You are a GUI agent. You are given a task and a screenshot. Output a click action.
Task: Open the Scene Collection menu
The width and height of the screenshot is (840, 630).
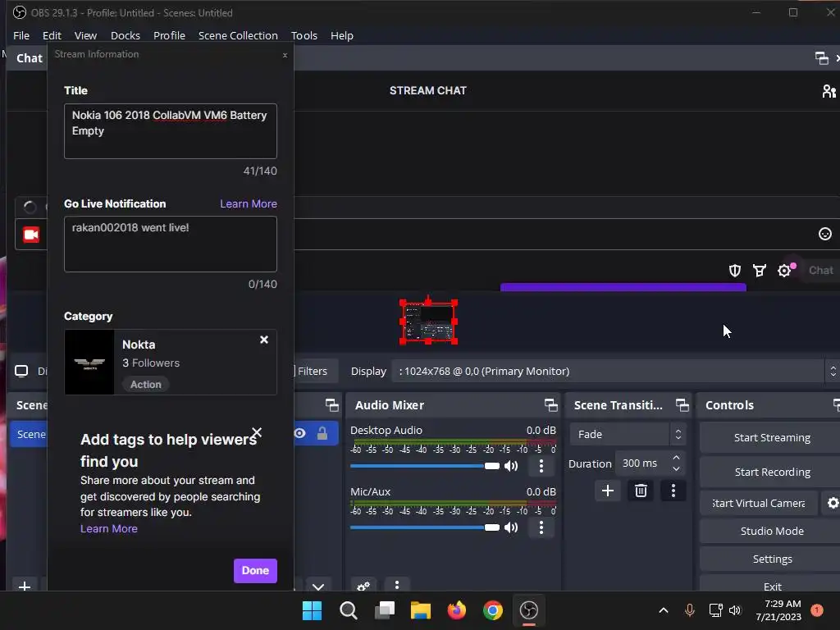pos(238,35)
